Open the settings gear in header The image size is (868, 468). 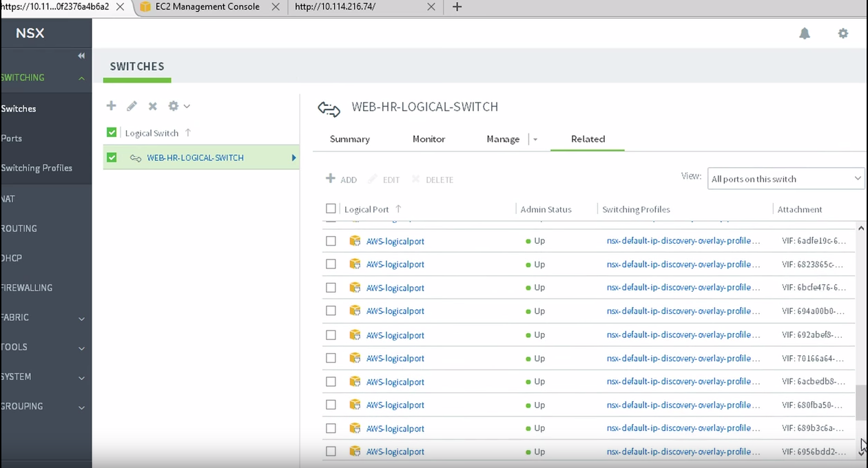coord(843,33)
